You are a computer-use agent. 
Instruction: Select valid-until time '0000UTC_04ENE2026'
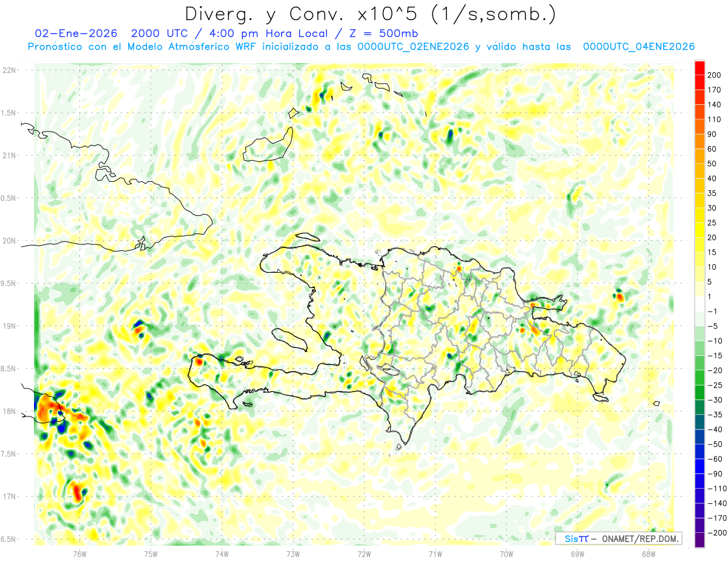click(x=639, y=47)
